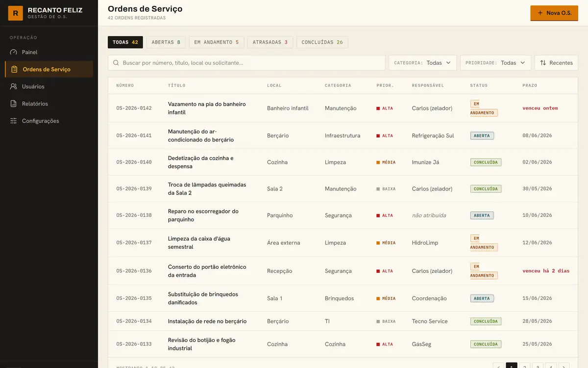Open the Configurações sliders icon
The image size is (588, 368).
click(x=13, y=121)
